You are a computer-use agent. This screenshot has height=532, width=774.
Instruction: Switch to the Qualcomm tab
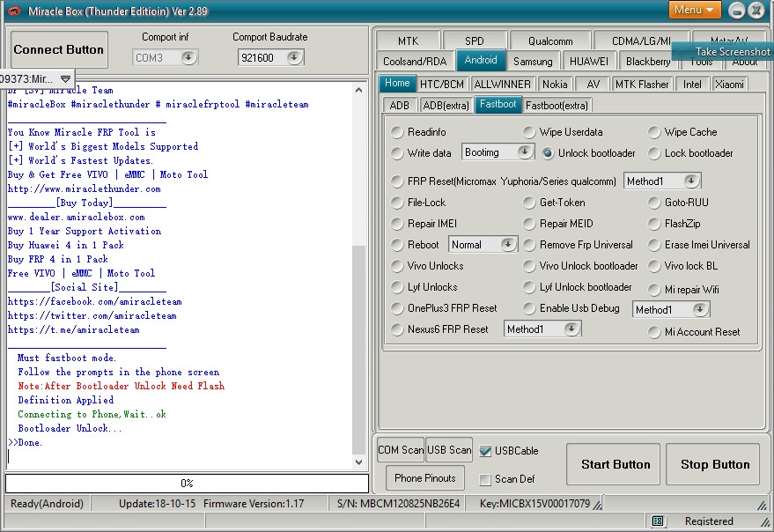pos(550,41)
